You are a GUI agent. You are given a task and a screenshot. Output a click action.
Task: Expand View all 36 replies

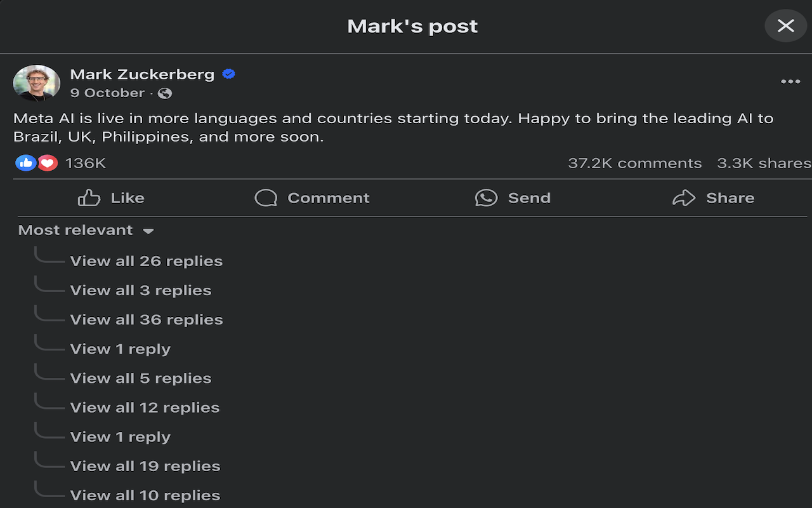point(146,319)
